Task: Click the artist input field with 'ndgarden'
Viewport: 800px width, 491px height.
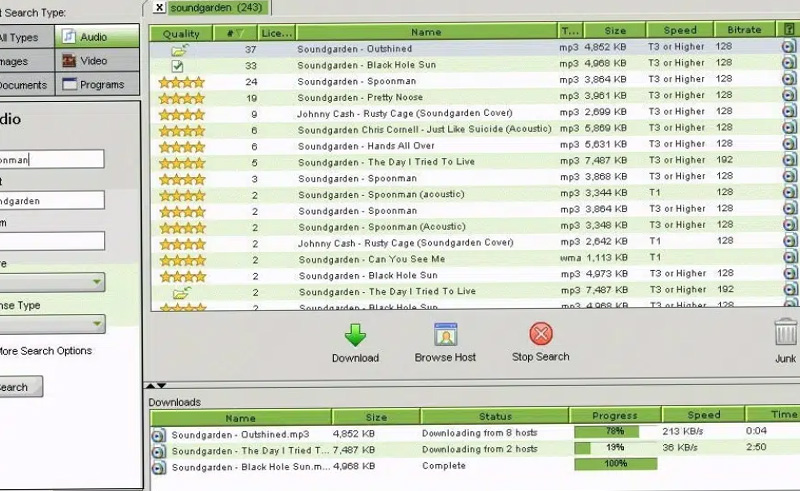Action: tap(51, 200)
